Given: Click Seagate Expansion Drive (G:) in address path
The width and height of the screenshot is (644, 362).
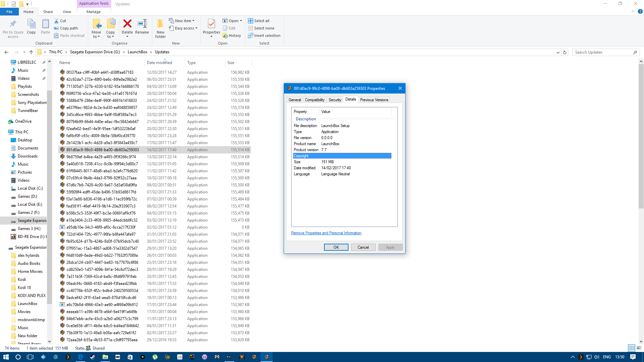Looking at the screenshot, I should (x=95, y=52).
